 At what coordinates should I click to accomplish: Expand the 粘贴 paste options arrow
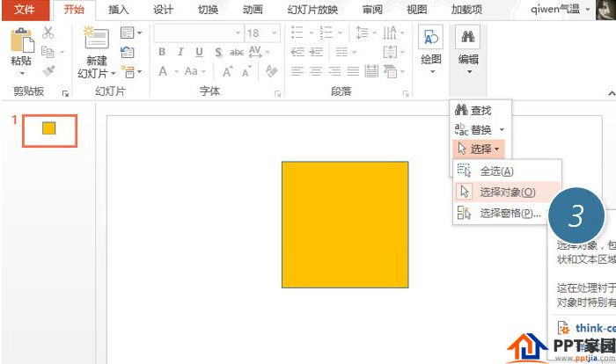(x=22, y=74)
